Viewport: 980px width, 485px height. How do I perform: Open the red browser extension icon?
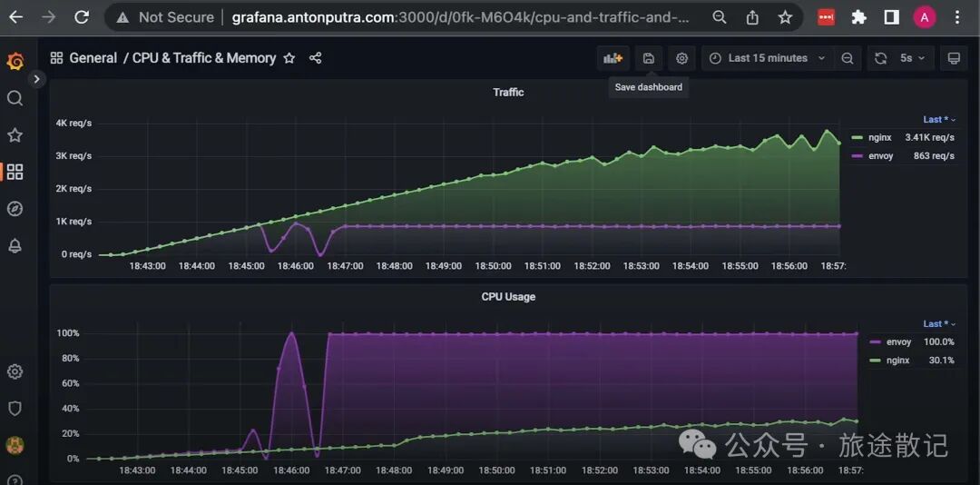827,17
